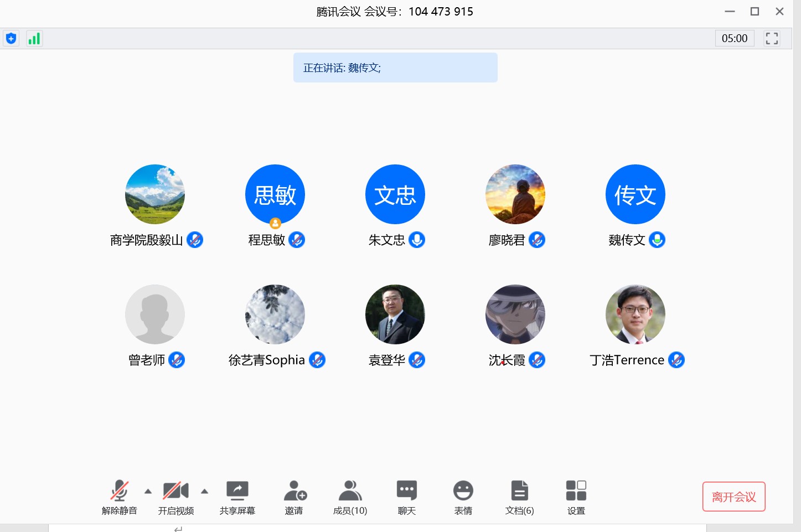This screenshot has width=801, height=532.
Task: Click the blue security shield icon
Action: pyautogui.click(x=11, y=39)
